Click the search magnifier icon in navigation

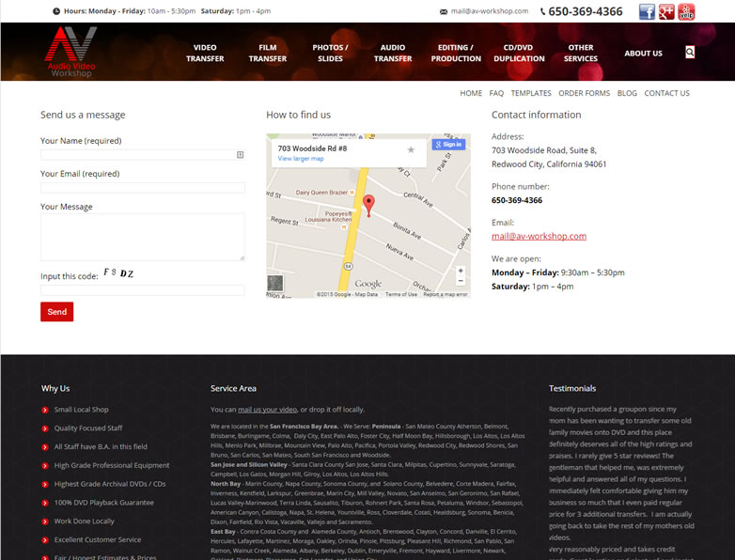pyautogui.click(x=690, y=53)
